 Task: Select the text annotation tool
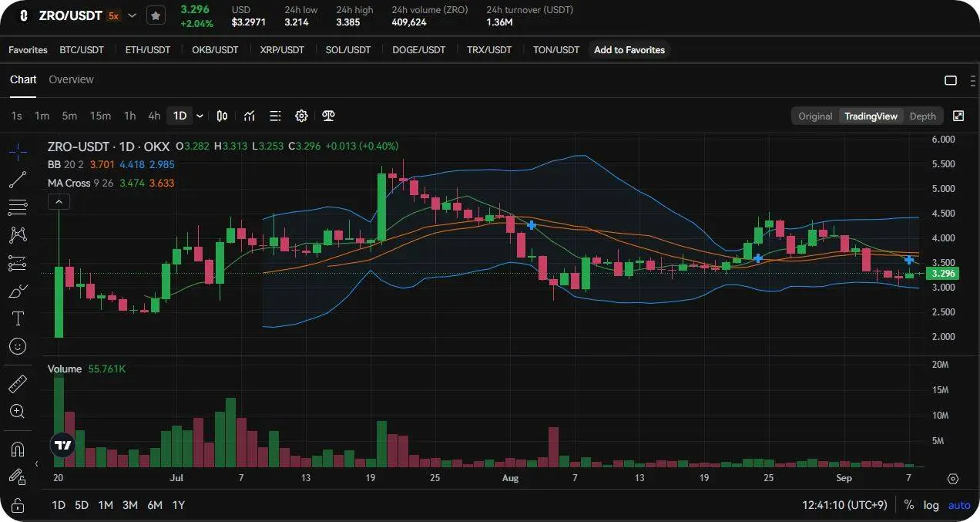click(x=18, y=318)
